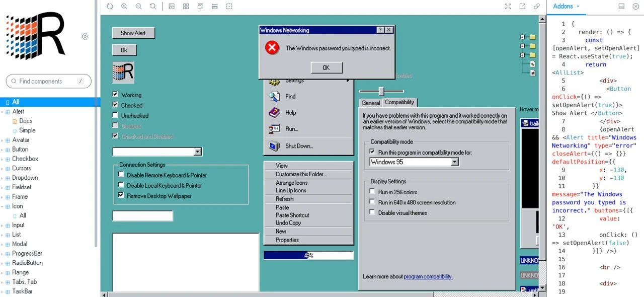This screenshot has width=644, height=297.
Task: Expand the Button group in sidebar
Action: 20,150
